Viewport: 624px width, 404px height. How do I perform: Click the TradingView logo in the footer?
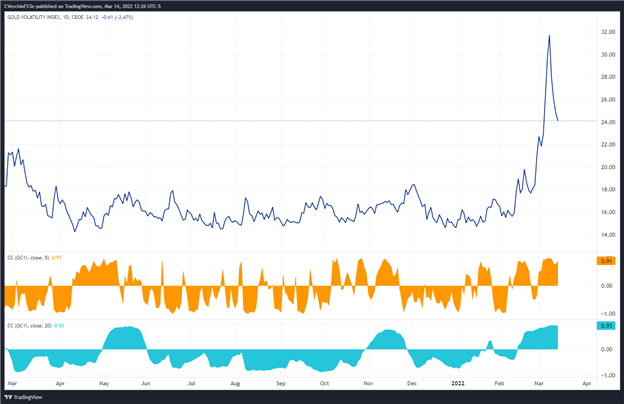23,397
